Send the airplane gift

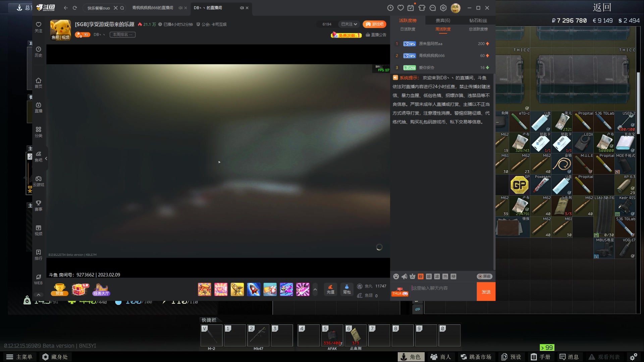click(x=237, y=289)
